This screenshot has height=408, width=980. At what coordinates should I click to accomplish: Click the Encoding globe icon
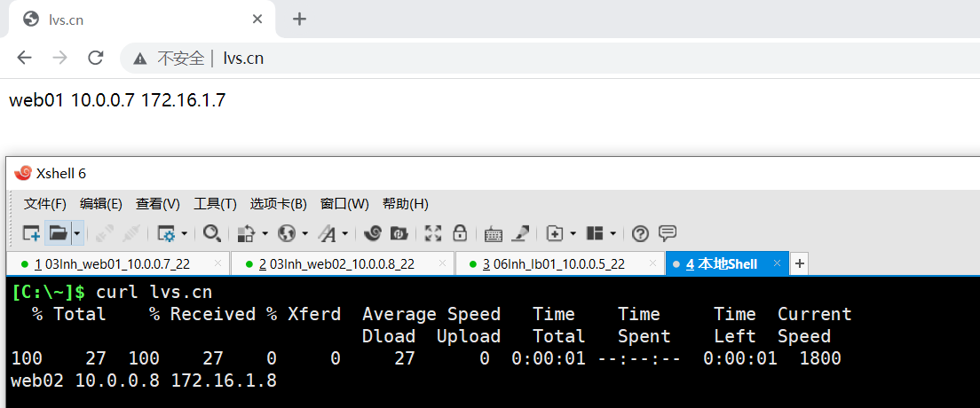(x=287, y=233)
